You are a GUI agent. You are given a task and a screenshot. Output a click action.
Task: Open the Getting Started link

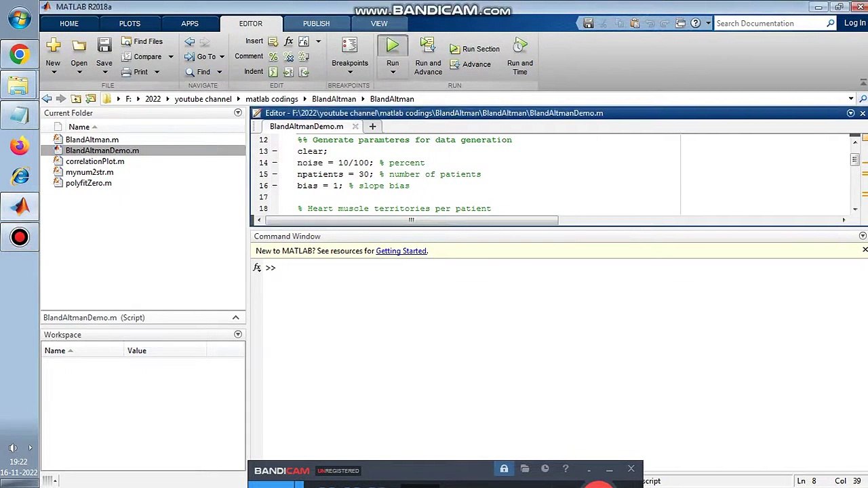pyautogui.click(x=401, y=251)
